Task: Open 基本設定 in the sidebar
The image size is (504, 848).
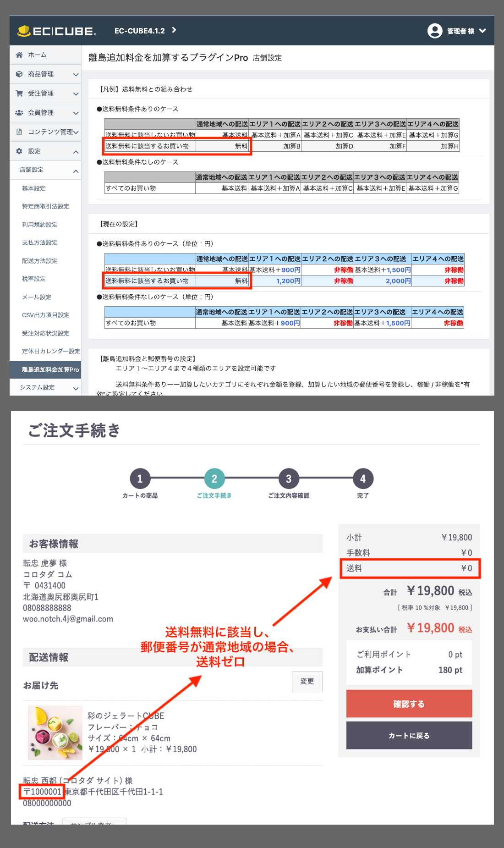Action: 34,188
